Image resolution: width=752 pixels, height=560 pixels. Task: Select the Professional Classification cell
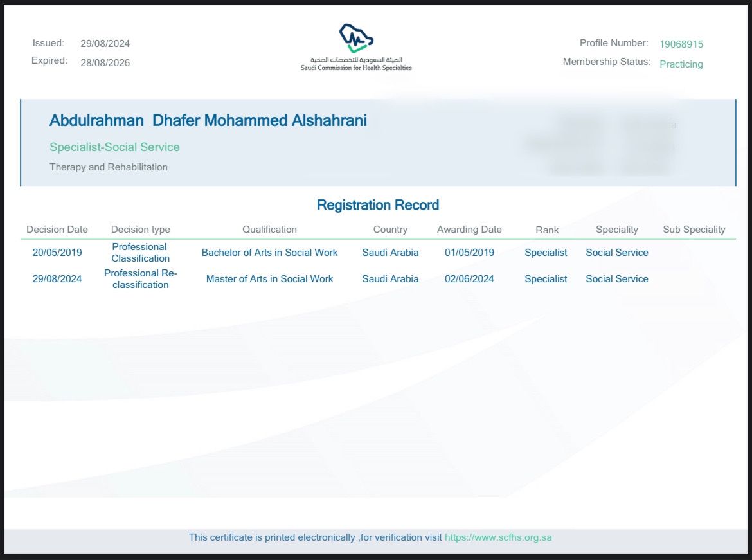click(140, 253)
